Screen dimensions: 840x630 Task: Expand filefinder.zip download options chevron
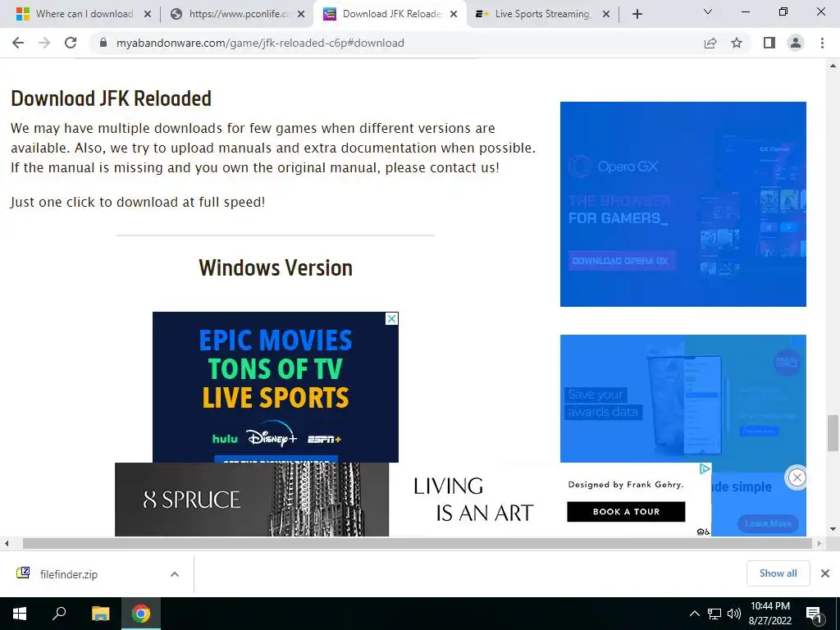click(x=175, y=574)
